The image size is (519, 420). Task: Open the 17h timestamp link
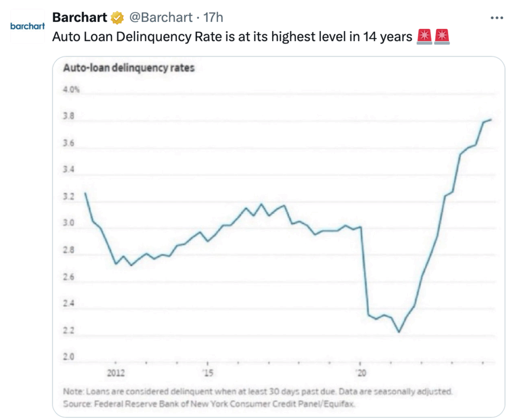pyautogui.click(x=213, y=18)
